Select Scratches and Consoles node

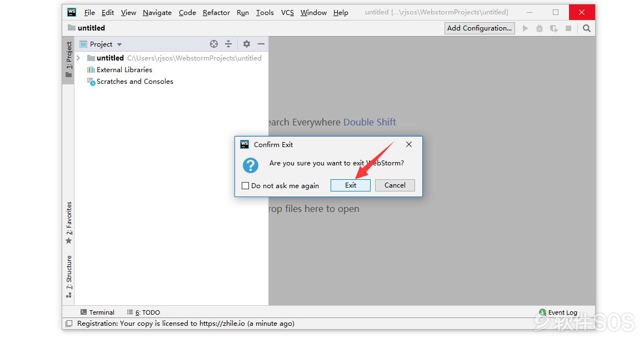pyautogui.click(x=134, y=82)
